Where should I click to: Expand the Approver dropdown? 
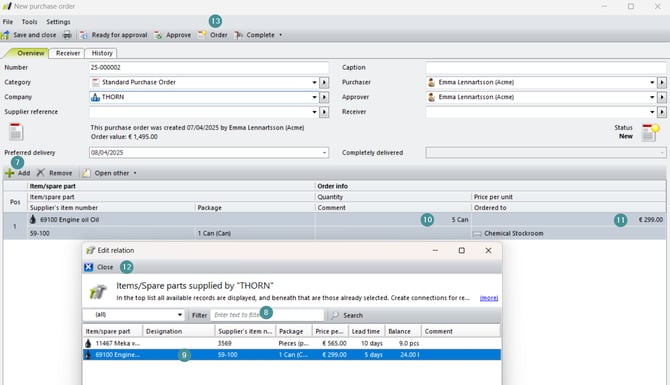click(x=652, y=97)
